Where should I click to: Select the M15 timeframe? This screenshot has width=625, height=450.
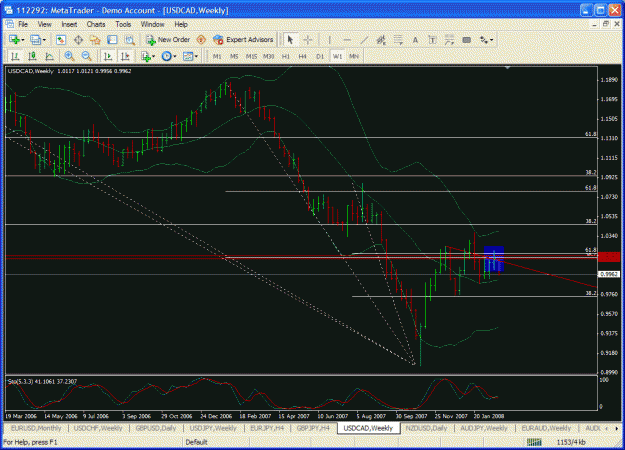tap(251, 57)
